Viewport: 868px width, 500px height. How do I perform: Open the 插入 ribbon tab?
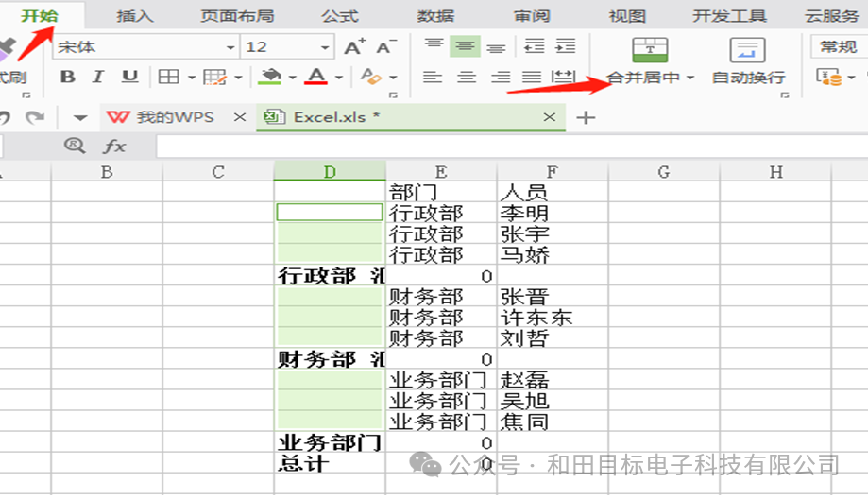coord(134,15)
